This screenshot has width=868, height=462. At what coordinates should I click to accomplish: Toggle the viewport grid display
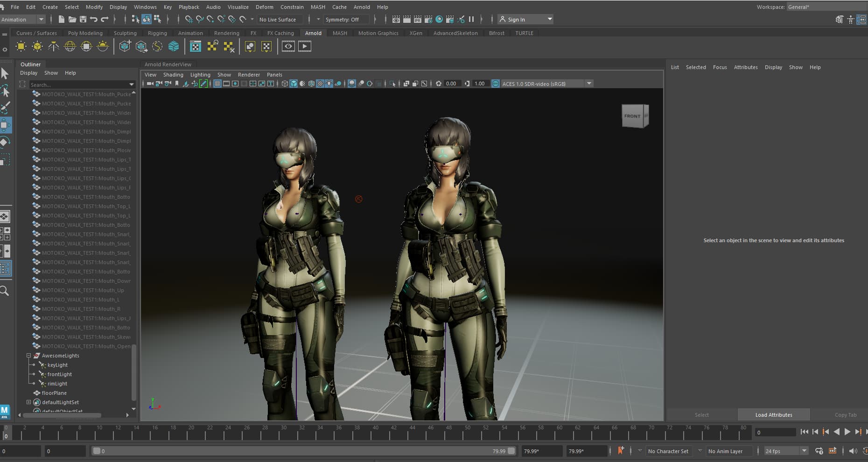click(x=217, y=84)
